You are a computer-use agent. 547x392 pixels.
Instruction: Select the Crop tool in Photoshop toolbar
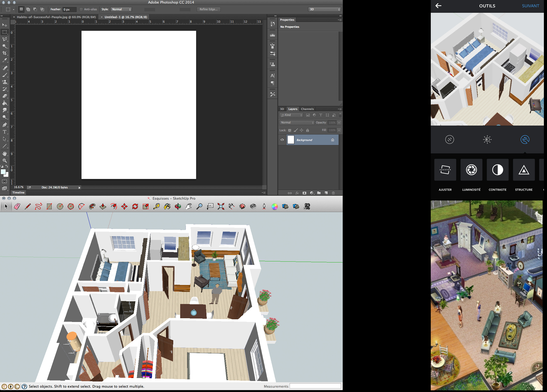pos(5,53)
